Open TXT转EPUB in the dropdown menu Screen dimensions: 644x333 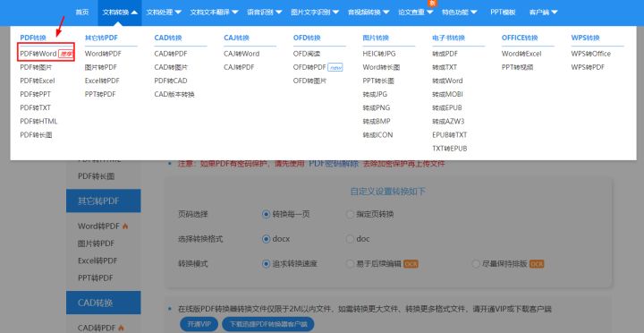pos(449,149)
